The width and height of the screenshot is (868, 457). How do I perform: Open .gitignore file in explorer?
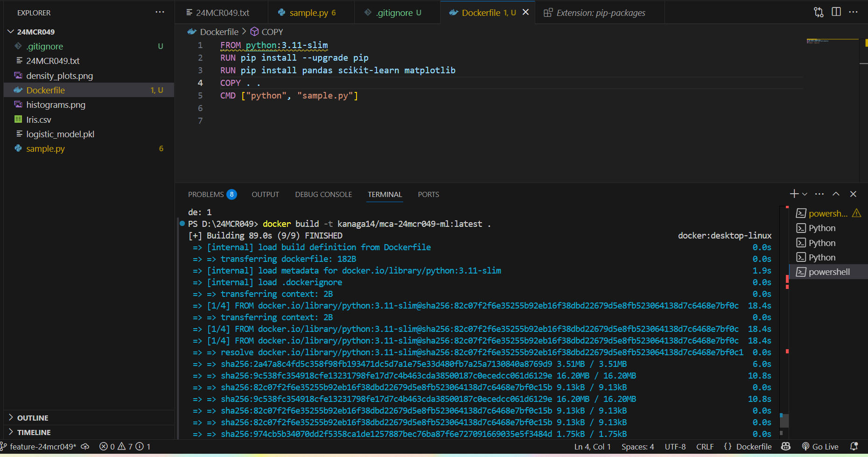pos(45,46)
